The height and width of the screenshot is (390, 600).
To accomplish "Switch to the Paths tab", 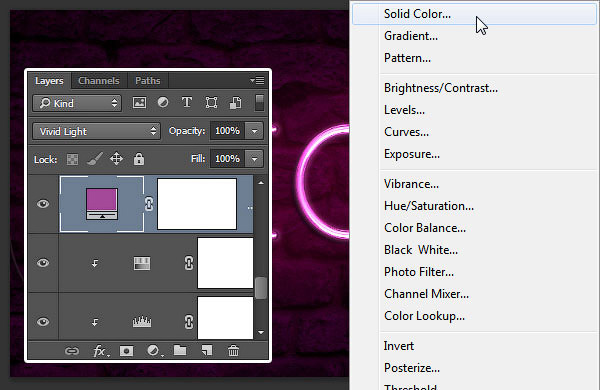I will tap(148, 81).
